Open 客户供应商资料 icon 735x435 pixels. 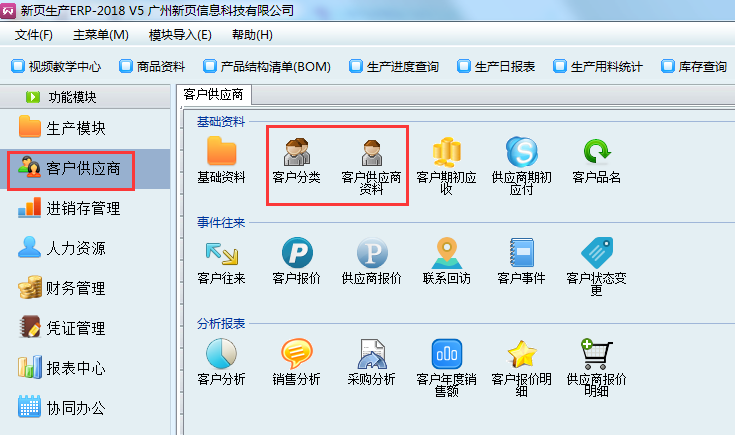pos(372,153)
